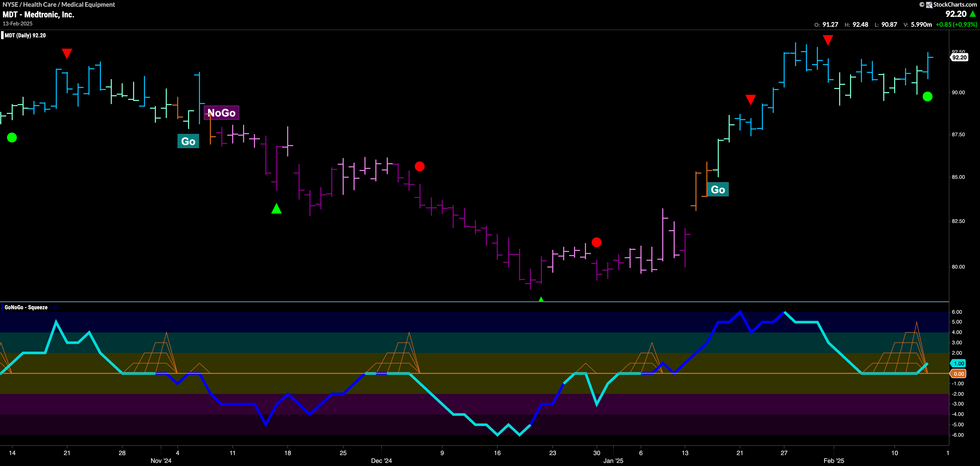Viewport: 980px width, 466px height.
Task: Click the low value 90.87
Action: [x=889, y=24]
